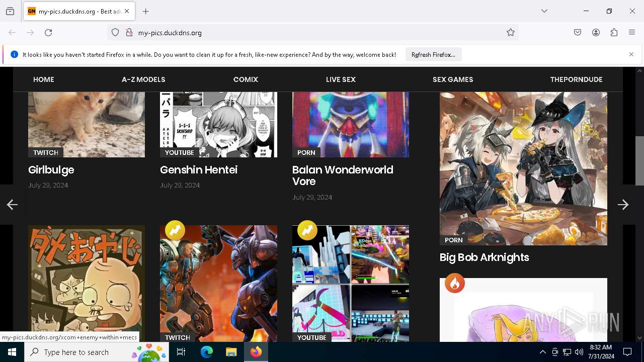The image size is (644, 362).
Task: Go back one page
Action: click(12, 33)
